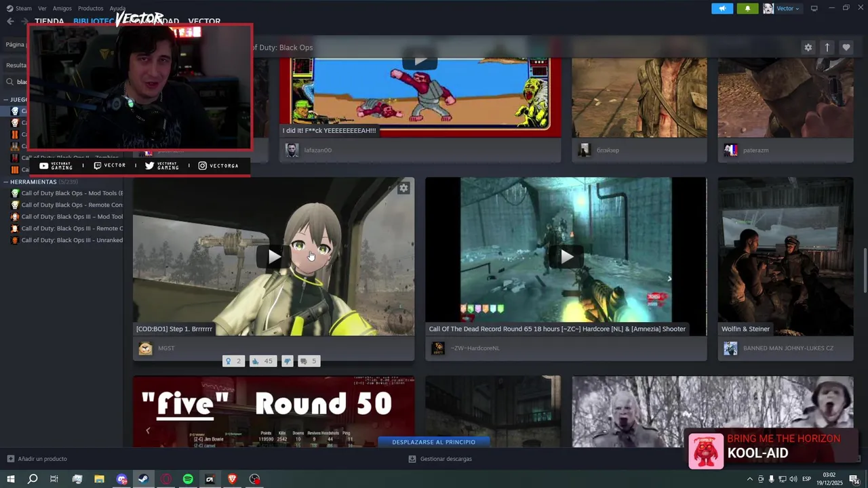Image resolution: width=868 pixels, height=488 pixels.
Task: Open the Ayuda menu
Action: (118, 8)
